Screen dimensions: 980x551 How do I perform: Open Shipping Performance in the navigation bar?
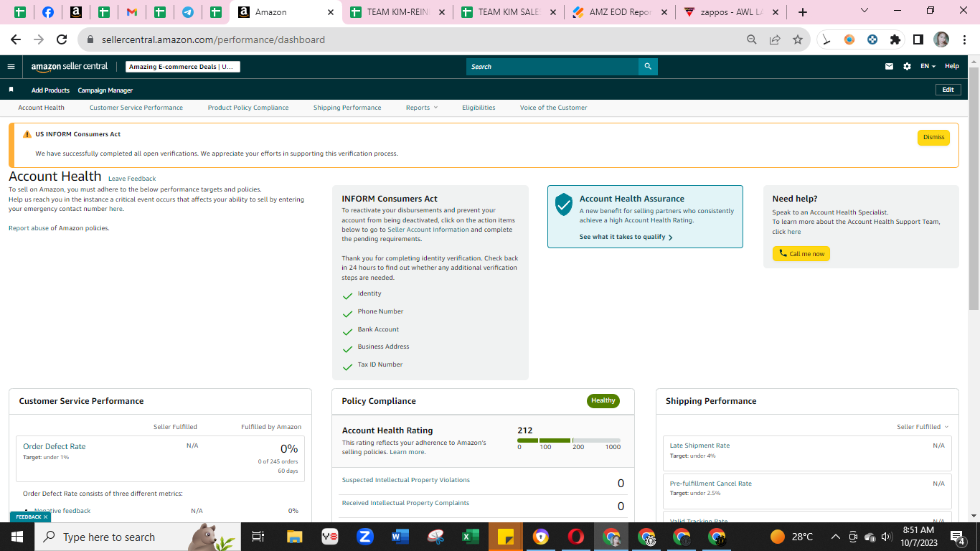(x=347, y=108)
